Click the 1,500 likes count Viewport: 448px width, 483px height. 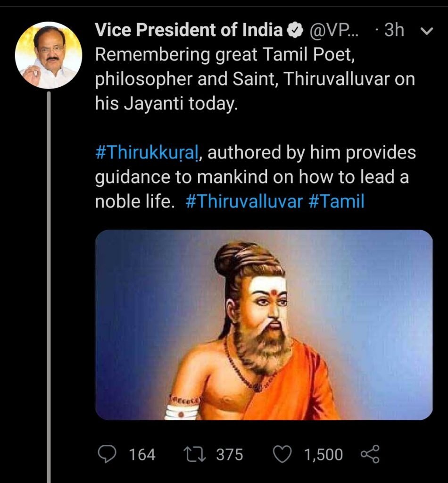point(323,454)
